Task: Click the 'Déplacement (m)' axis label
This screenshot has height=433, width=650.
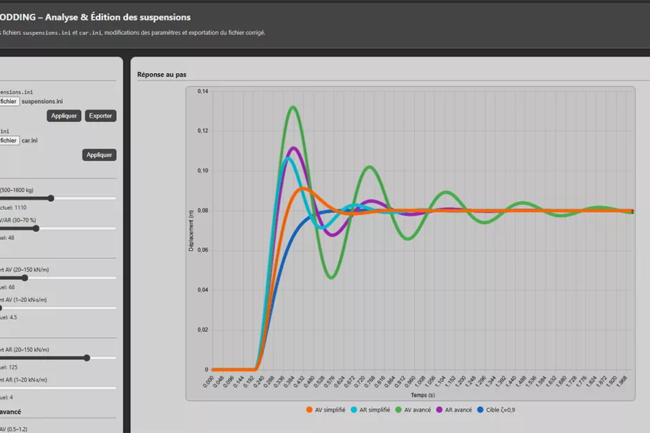Action: [x=191, y=230]
